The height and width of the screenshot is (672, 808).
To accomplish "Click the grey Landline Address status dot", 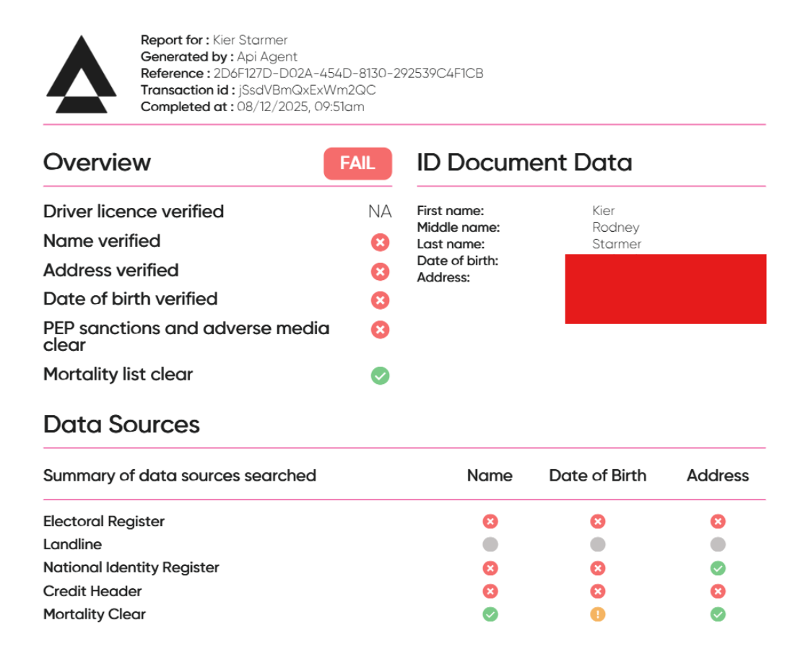I will [718, 544].
